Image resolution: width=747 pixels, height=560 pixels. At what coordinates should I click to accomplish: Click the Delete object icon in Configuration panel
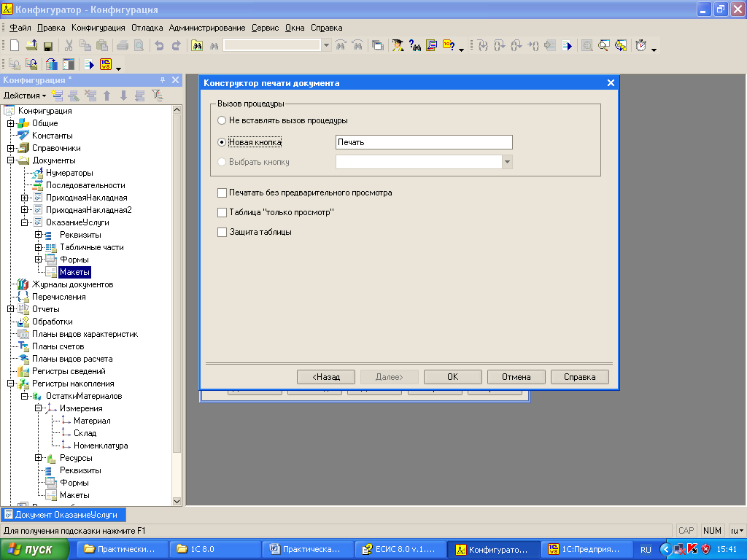pyautogui.click(x=90, y=96)
